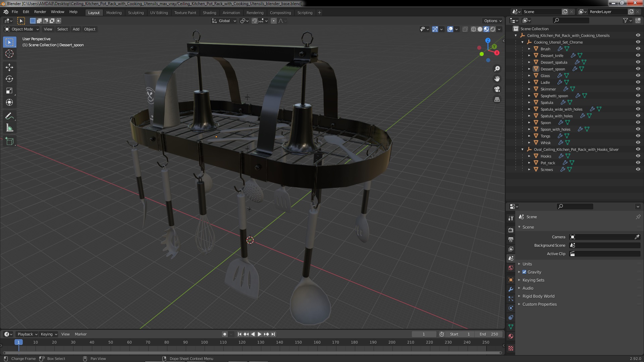Image resolution: width=644 pixels, height=362 pixels.
Task: Switch to the UV Editing workspace tab
Action: [x=159, y=13]
